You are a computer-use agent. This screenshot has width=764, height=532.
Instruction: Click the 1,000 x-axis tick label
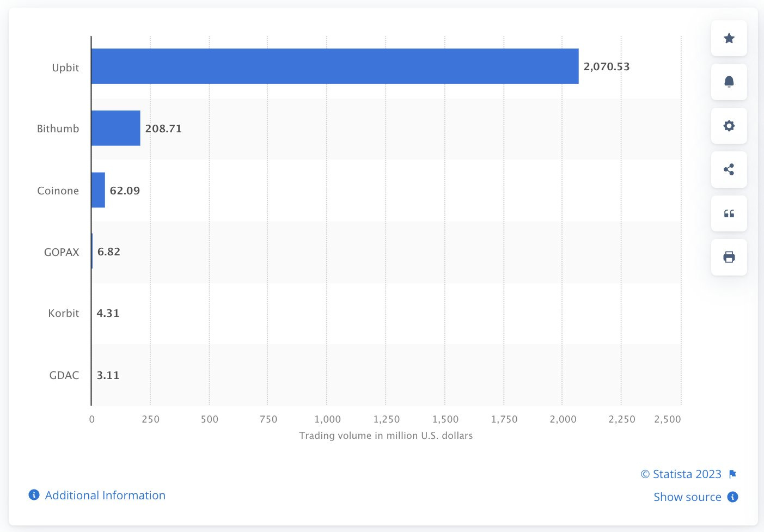click(x=327, y=419)
